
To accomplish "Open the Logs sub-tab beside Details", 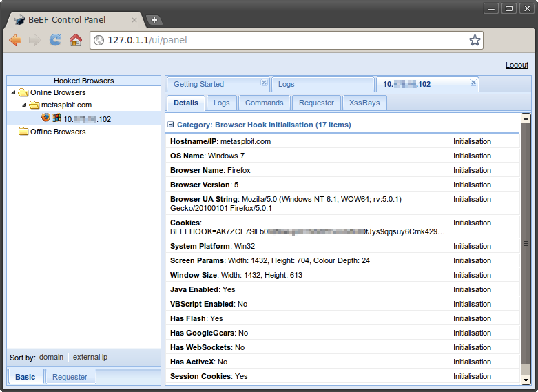I will pos(221,103).
